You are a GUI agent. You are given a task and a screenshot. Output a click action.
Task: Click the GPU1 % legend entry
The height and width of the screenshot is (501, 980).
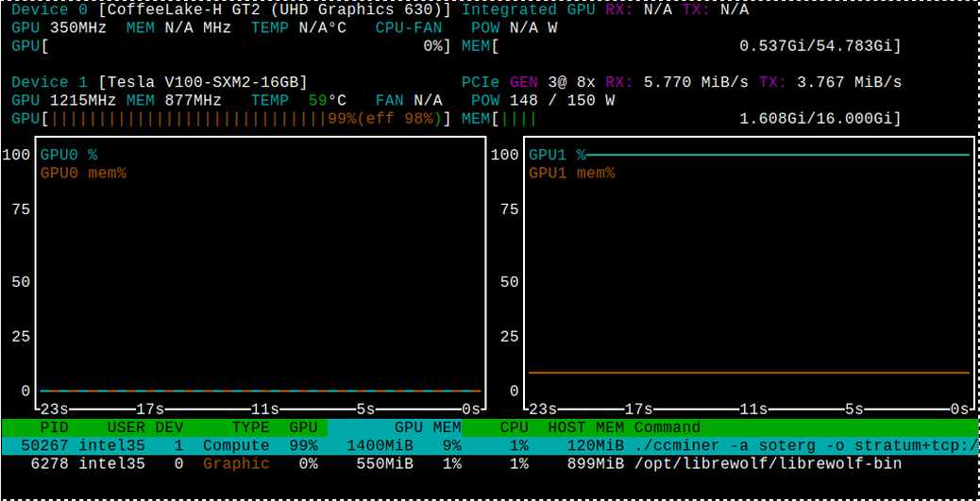[x=557, y=155]
